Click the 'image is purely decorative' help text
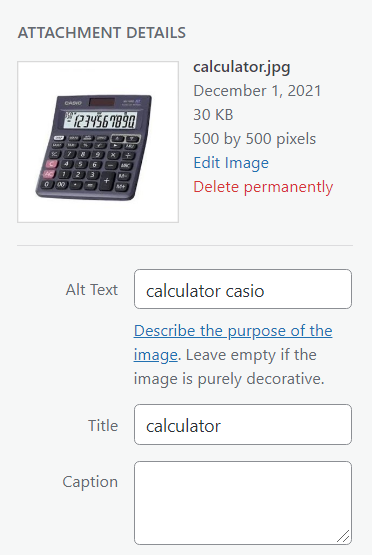This screenshot has height=555, width=372. (x=229, y=379)
